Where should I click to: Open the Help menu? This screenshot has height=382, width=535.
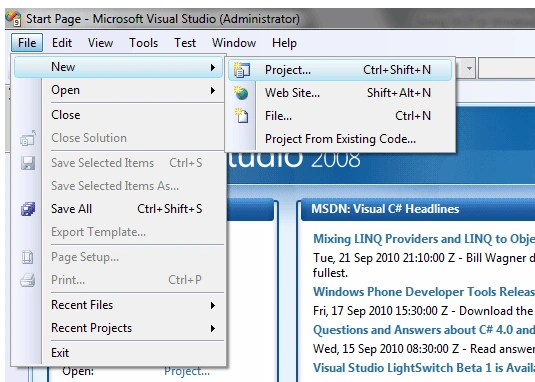pos(284,43)
